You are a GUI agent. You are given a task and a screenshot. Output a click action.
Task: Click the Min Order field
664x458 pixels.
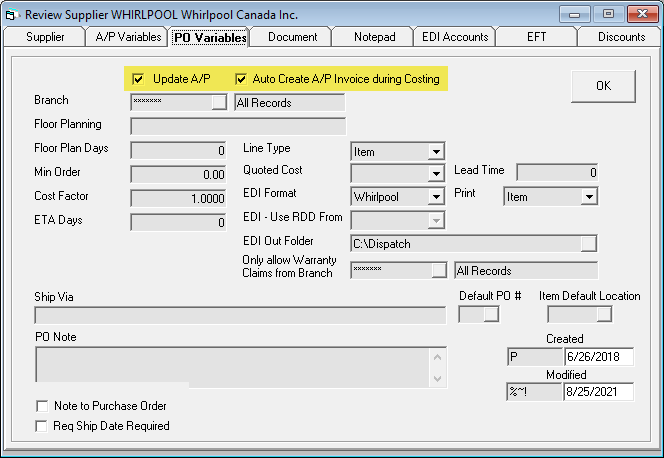(178, 174)
